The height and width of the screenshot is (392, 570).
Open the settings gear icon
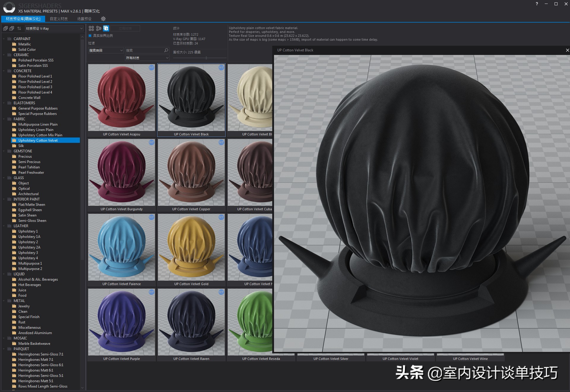103,19
